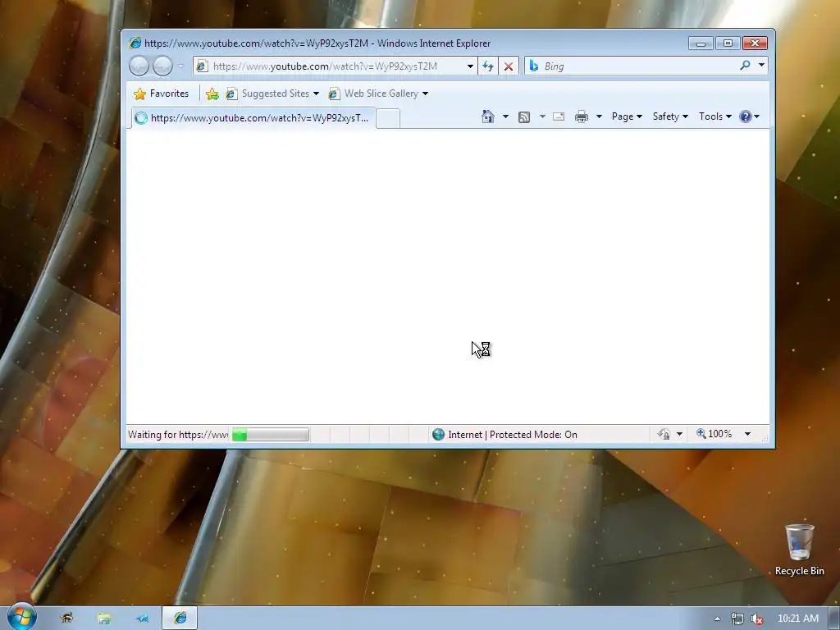Screen dimensions: 840x630
Task: Click the Show Desktop taskbar strip
Action: click(834, 619)
